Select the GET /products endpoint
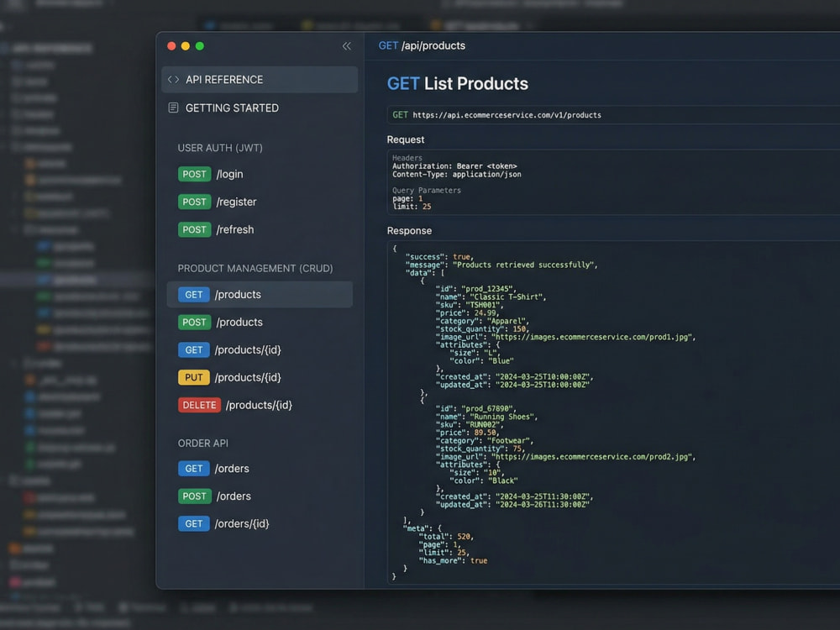Screen dimensions: 840x630 [x=260, y=295]
